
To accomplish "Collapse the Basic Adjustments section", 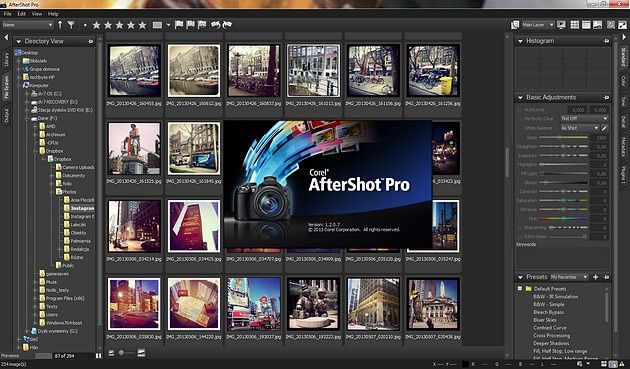I will (x=520, y=98).
